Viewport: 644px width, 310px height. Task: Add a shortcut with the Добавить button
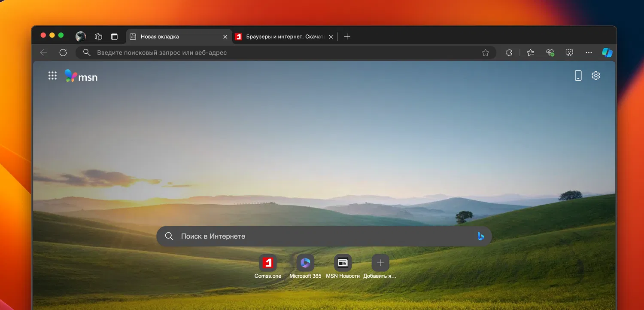(x=380, y=267)
